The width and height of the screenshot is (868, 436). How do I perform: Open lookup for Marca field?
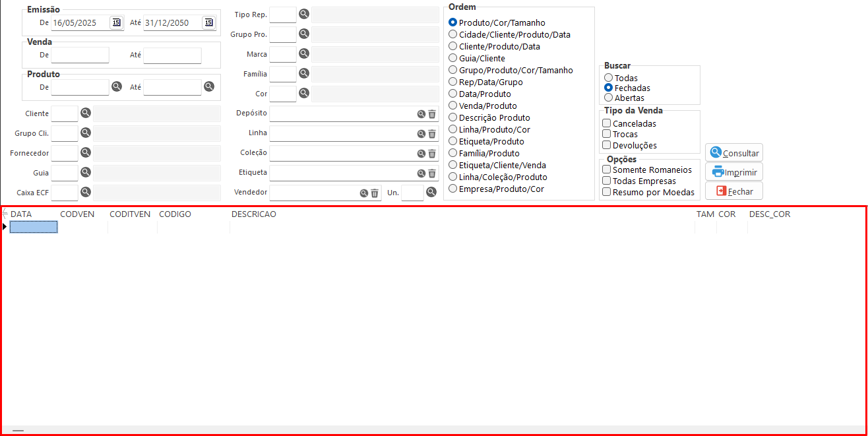(x=304, y=53)
